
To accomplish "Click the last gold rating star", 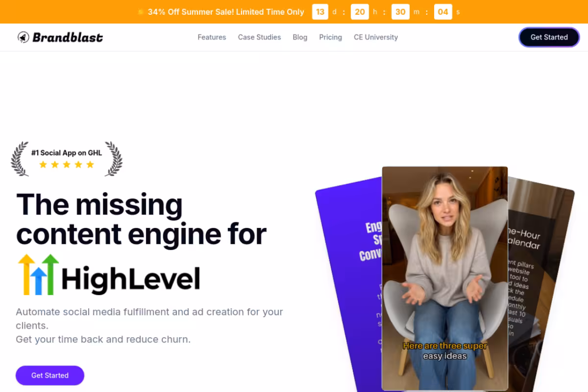I will coord(90,165).
